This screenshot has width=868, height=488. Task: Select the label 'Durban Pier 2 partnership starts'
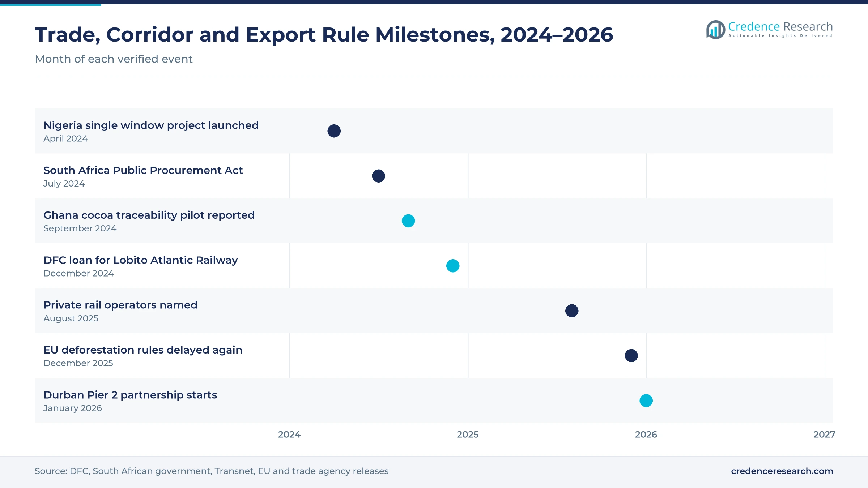130,395
